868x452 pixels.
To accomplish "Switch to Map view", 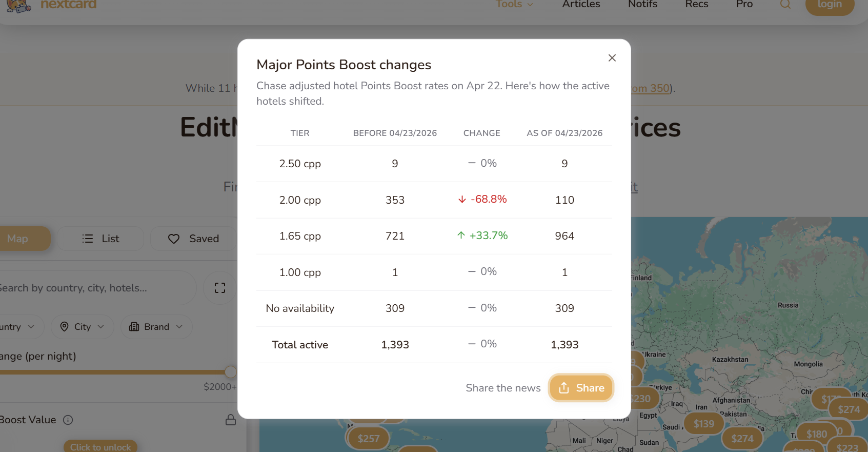I will pos(21,239).
